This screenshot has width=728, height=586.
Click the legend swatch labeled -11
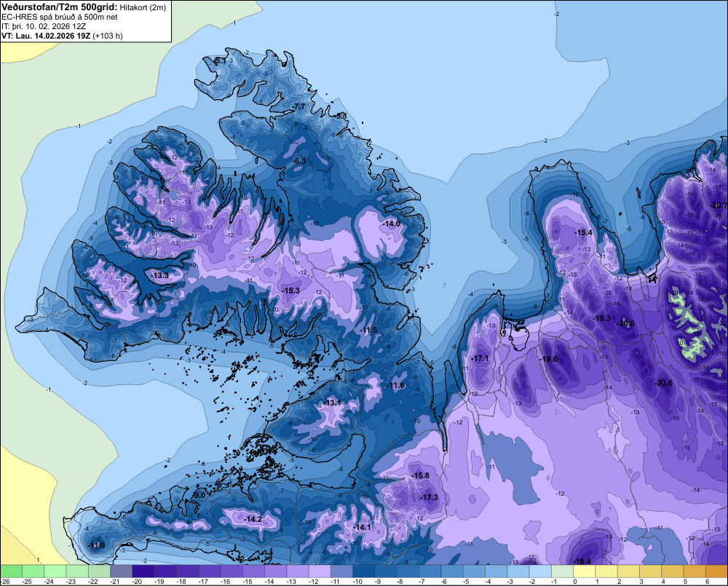[341, 571]
